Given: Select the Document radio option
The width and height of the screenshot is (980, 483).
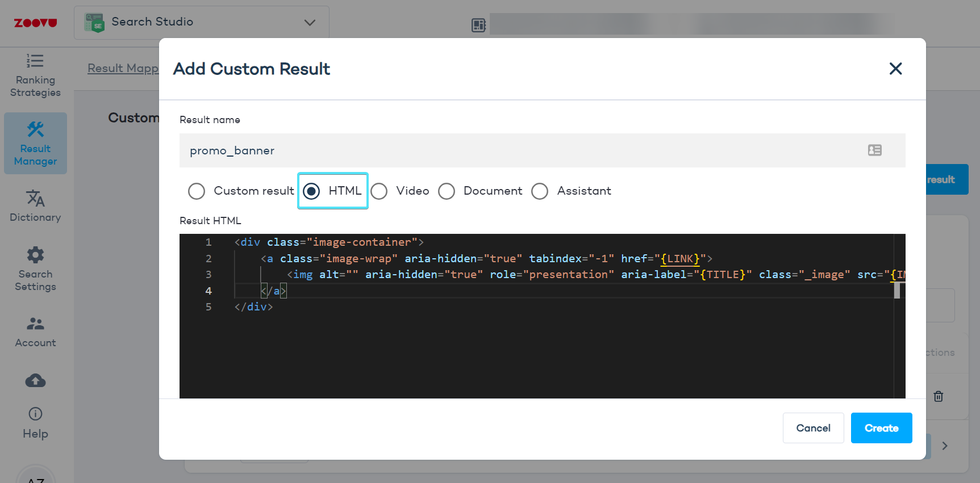Looking at the screenshot, I should (447, 191).
